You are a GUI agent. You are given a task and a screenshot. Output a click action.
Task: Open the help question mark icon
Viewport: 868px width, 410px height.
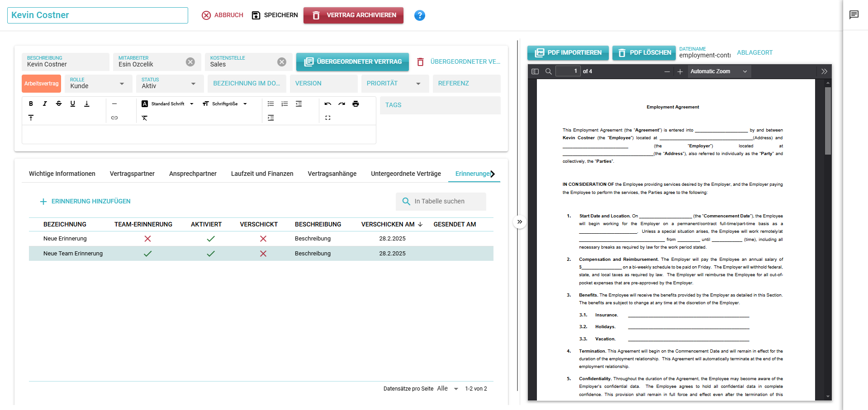(x=419, y=15)
